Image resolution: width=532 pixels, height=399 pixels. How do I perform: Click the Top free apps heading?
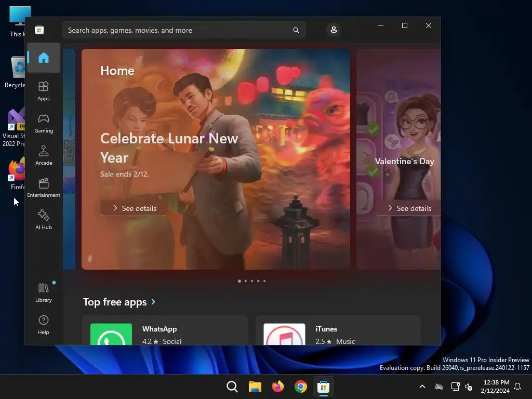[115, 302]
